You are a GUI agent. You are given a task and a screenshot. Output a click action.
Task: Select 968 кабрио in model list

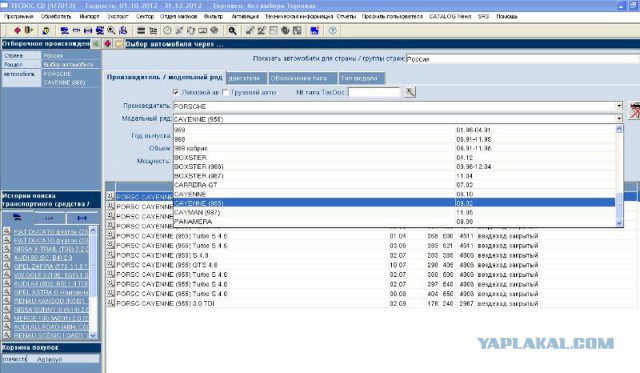(394, 148)
